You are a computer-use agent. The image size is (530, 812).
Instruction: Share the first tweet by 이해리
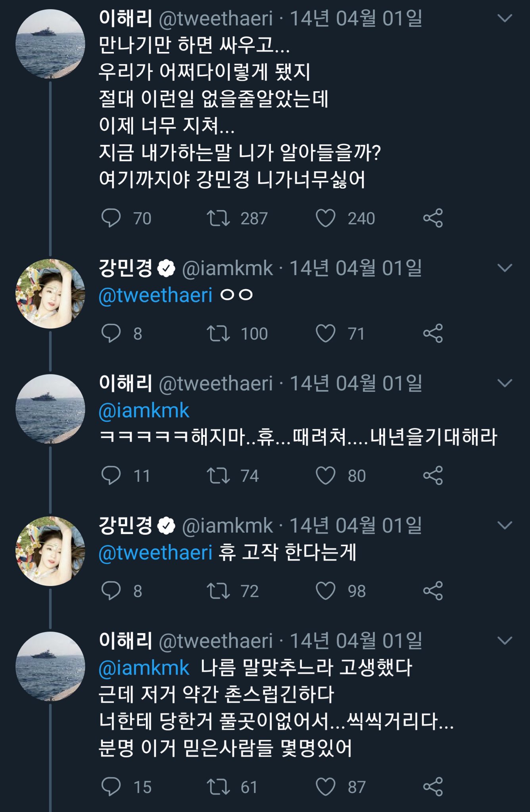[x=433, y=218]
